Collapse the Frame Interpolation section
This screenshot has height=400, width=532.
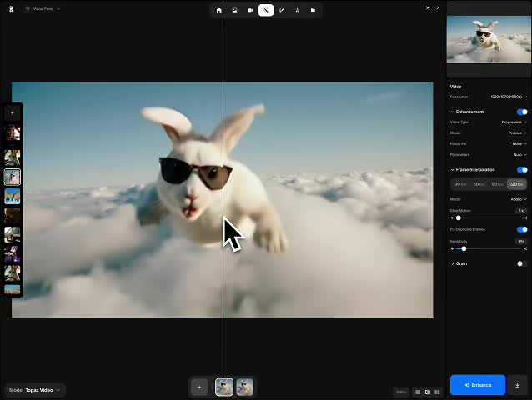click(452, 169)
